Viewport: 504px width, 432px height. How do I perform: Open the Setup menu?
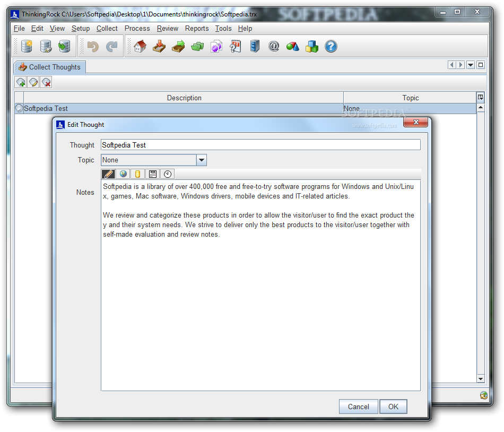pos(80,28)
